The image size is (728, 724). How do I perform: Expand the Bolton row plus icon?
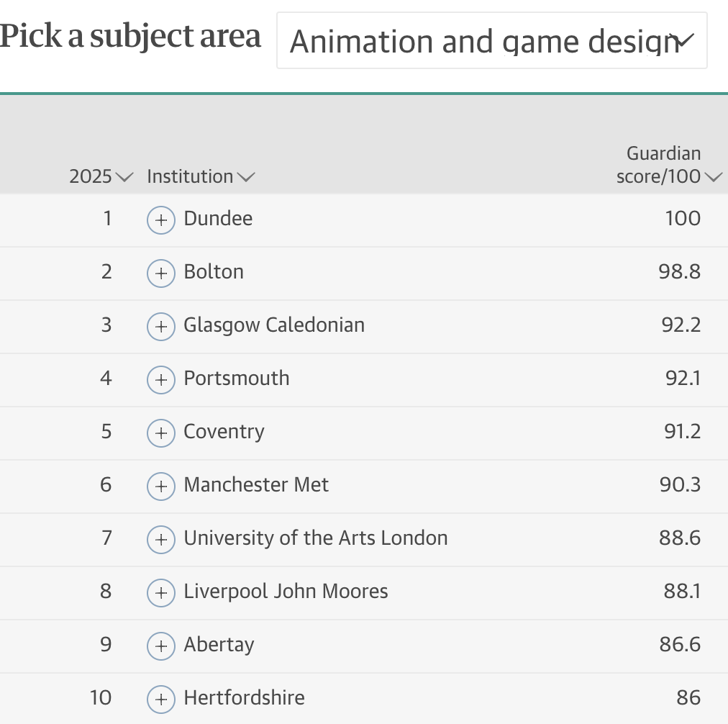(160, 273)
